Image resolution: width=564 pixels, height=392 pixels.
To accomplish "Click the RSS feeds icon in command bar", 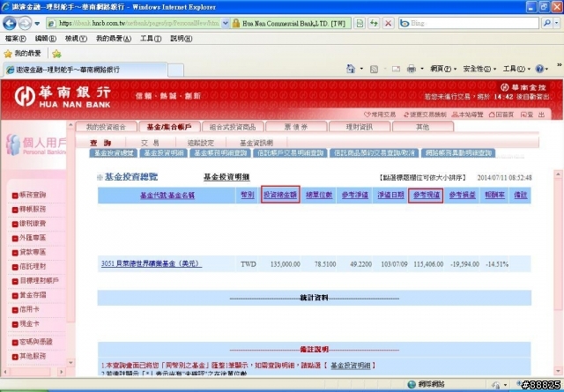I will 374,69.
